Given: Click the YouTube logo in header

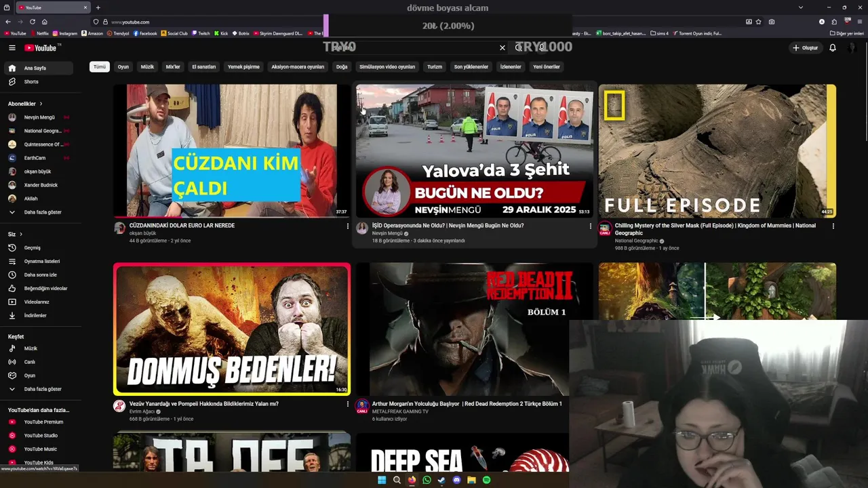Looking at the screenshot, I should (x=42, y=47).
